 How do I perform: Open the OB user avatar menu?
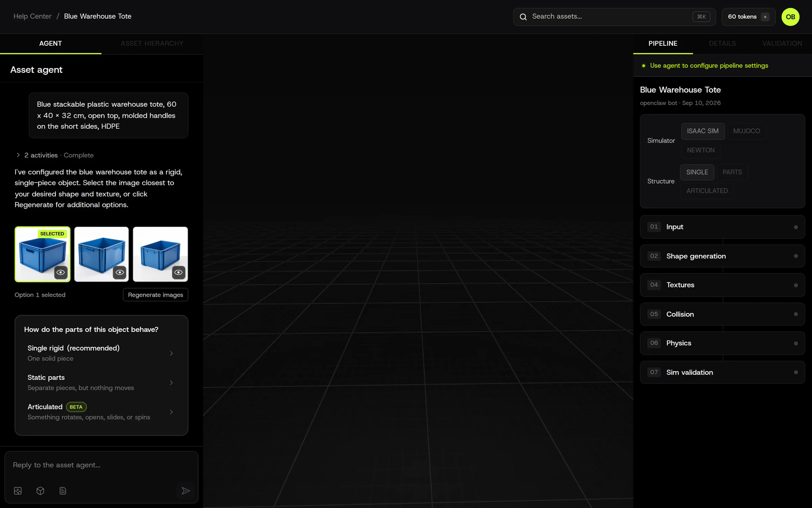click(x=790, y=17)
